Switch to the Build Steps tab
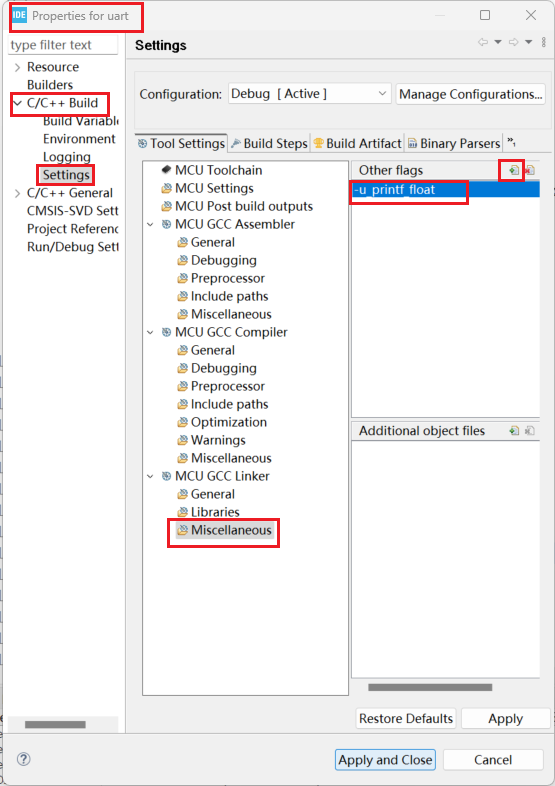 [269, 143]
